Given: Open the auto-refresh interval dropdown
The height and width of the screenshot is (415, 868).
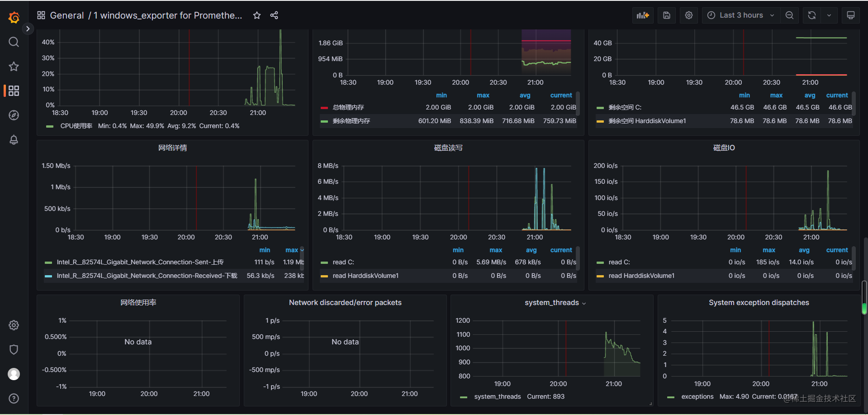Looking at the screenshot, I should (829, 15).
